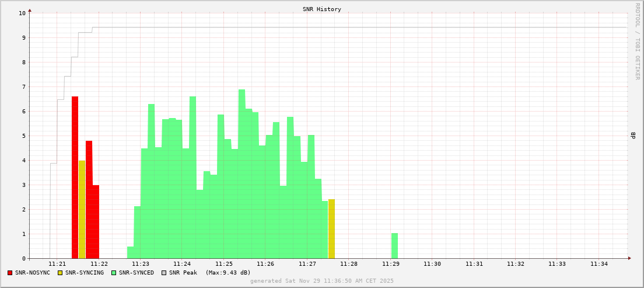Image resolution: width=644 pixels, height=288 pixels.
Task: Click the yellow SNR-SYNCING legend swatch
Action: point(60,273)
